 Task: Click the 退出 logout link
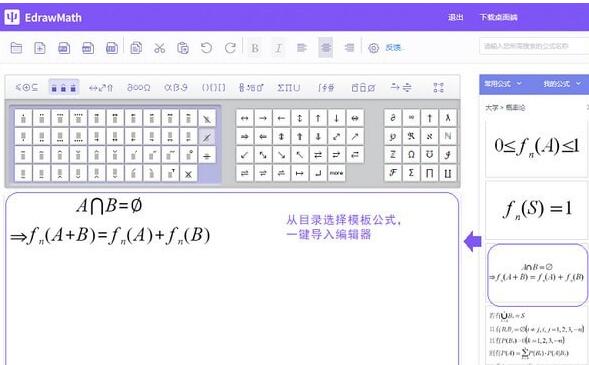click(x=455, y=17)
